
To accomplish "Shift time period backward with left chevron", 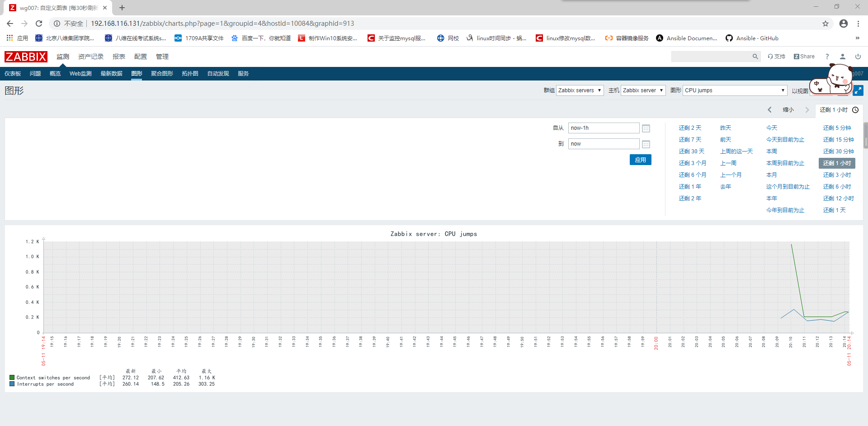I will 769,110.
